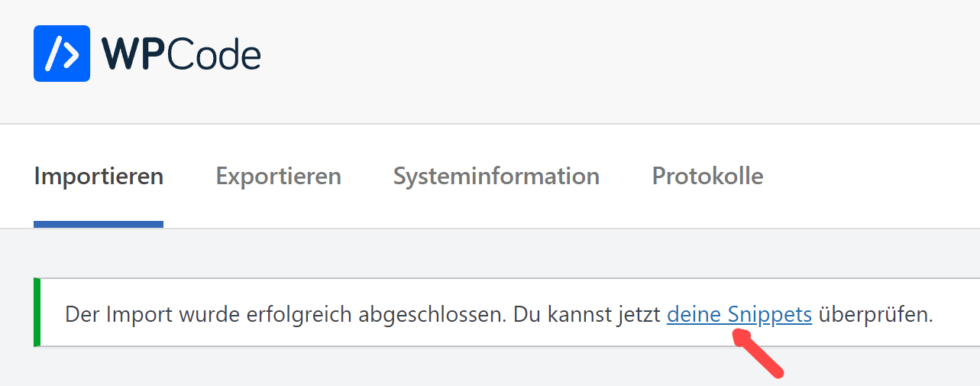Screen dimensions: 980x386
Task: Click the "Du kannst jetzt" notice text
Action: point(586,315)
